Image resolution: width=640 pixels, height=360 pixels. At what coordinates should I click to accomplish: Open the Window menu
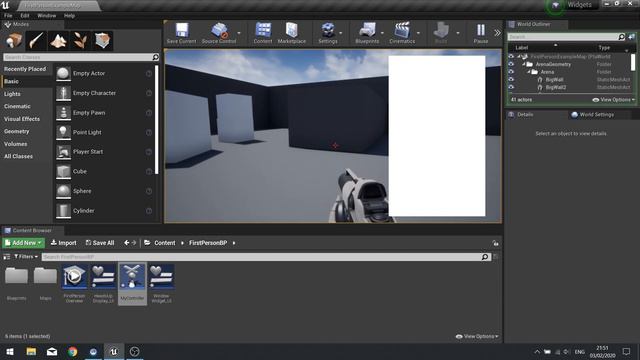coord(47,16)
